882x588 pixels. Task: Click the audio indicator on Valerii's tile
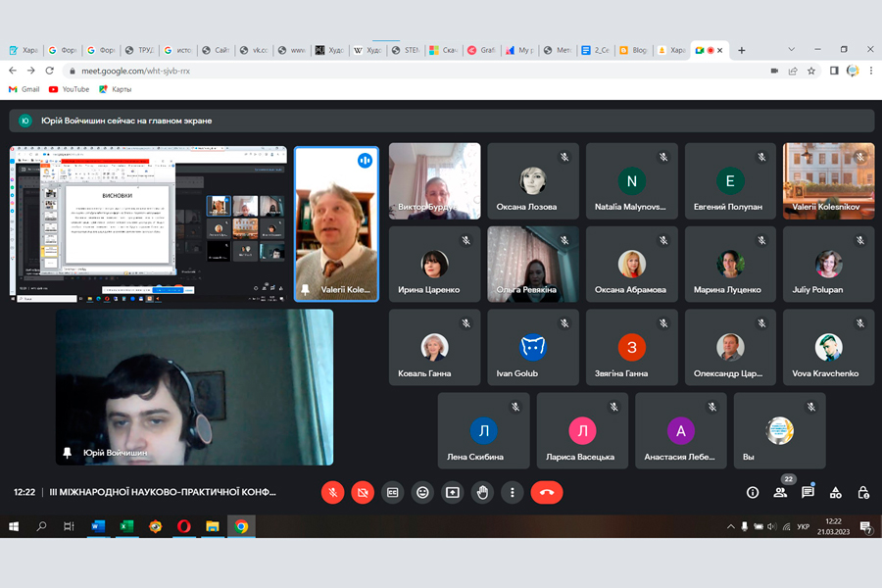pyautogui.click(x=365, y=161)
